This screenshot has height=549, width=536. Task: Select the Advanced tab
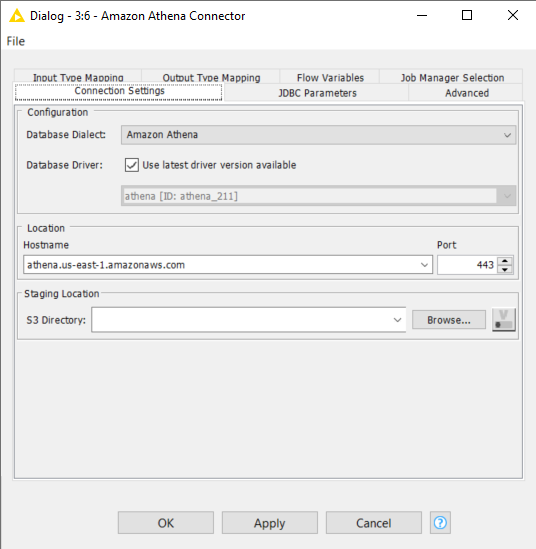point(467,93)
